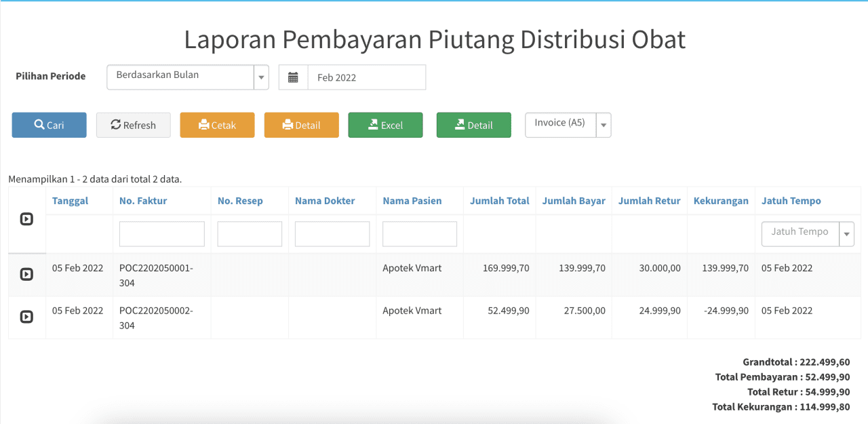Sort by the Kekurangan column header

[721, 201]
